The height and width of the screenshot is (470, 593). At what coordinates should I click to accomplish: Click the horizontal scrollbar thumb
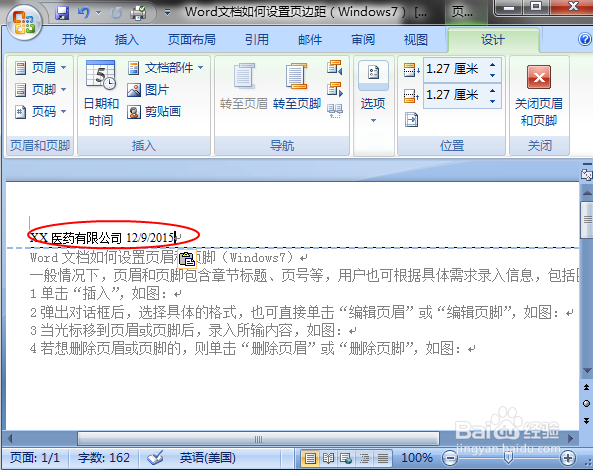click(x=258, y=439)
